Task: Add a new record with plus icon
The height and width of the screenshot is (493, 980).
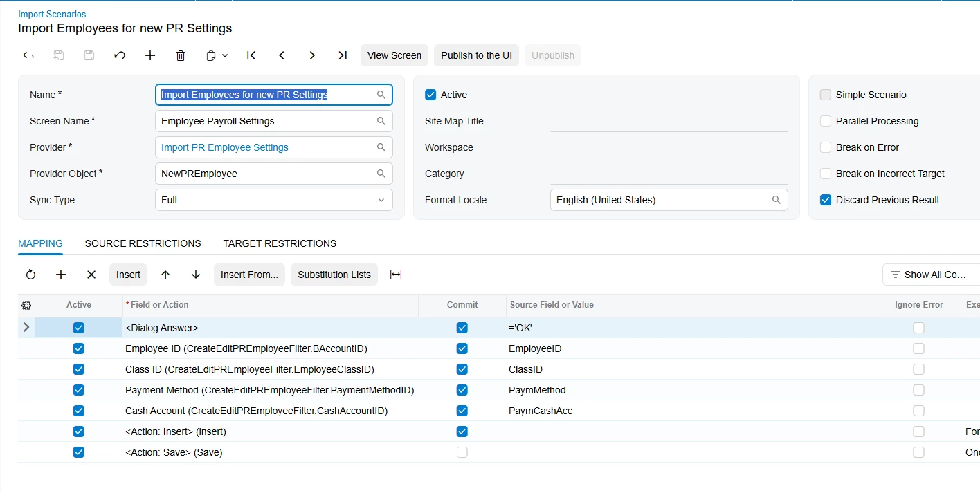Action: [150, 55]
